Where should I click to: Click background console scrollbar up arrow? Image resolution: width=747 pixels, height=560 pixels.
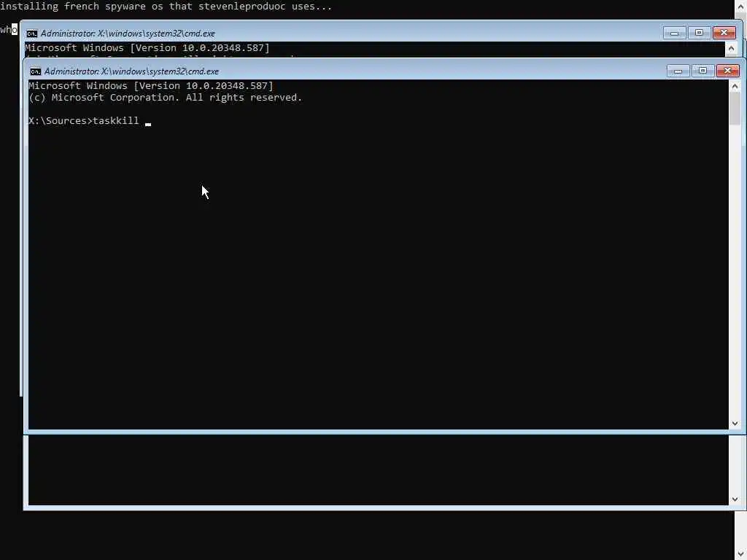click(740, 6)
